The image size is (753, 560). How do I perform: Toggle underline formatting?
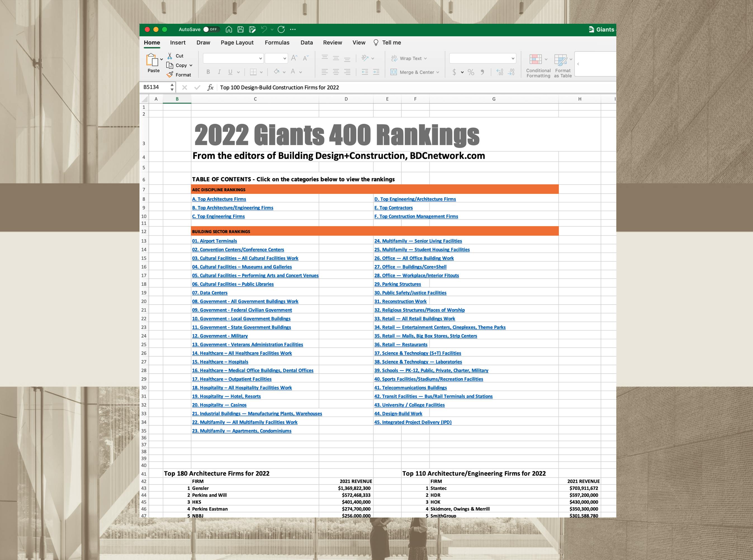230,72
